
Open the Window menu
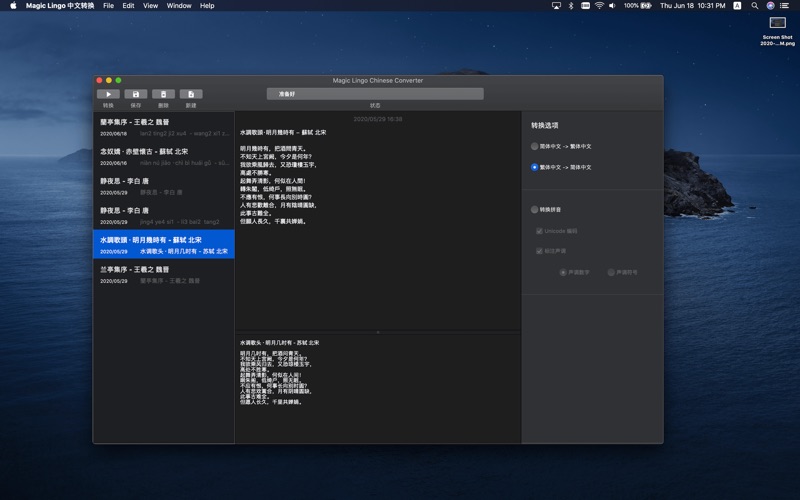pyautogui.click(x=179, y=6)
